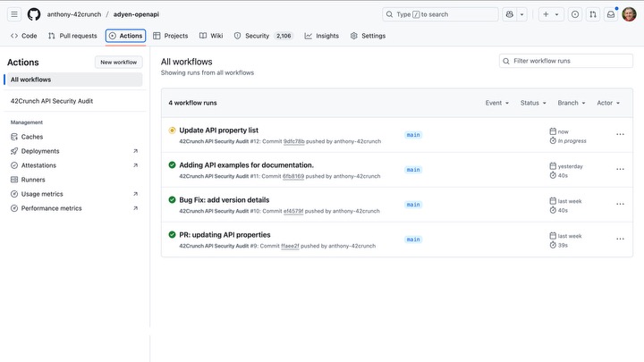Click external link arrow beside Performance metrics
Image resolution: width=644 pixels, height=362 pixels.
click(x=136, y=208)
